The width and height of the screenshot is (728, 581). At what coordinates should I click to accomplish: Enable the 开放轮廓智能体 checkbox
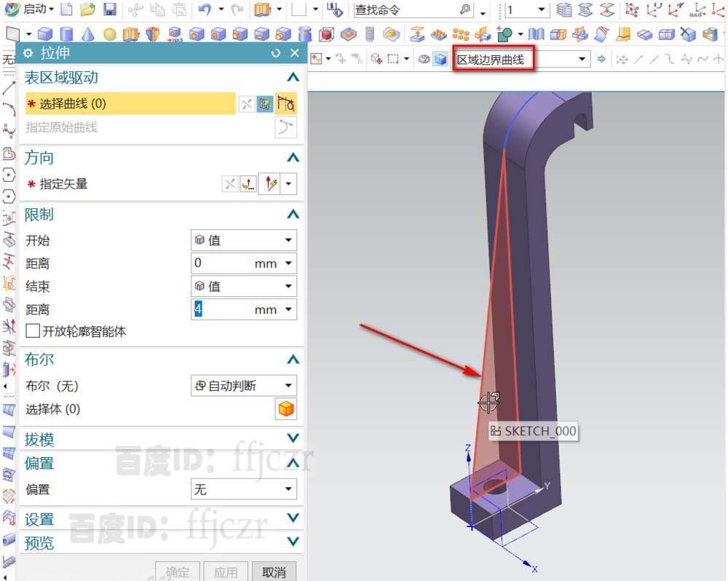(x=33, y=330)
